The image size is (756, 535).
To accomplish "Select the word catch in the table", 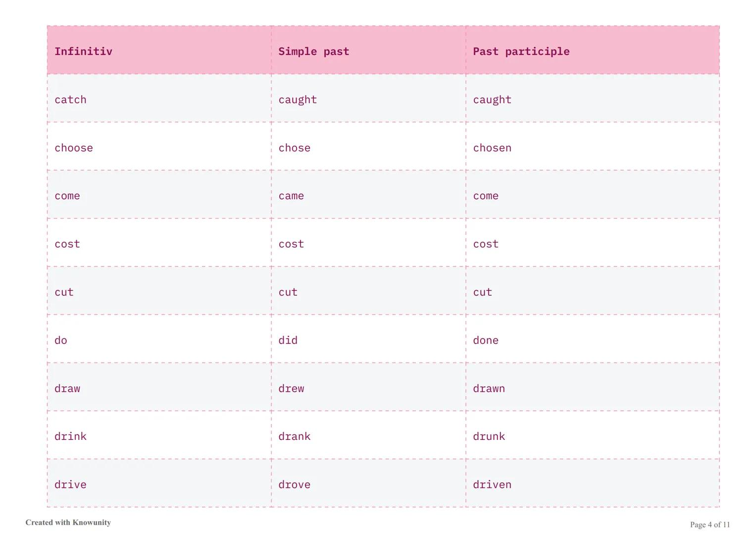I will (70, 100).
